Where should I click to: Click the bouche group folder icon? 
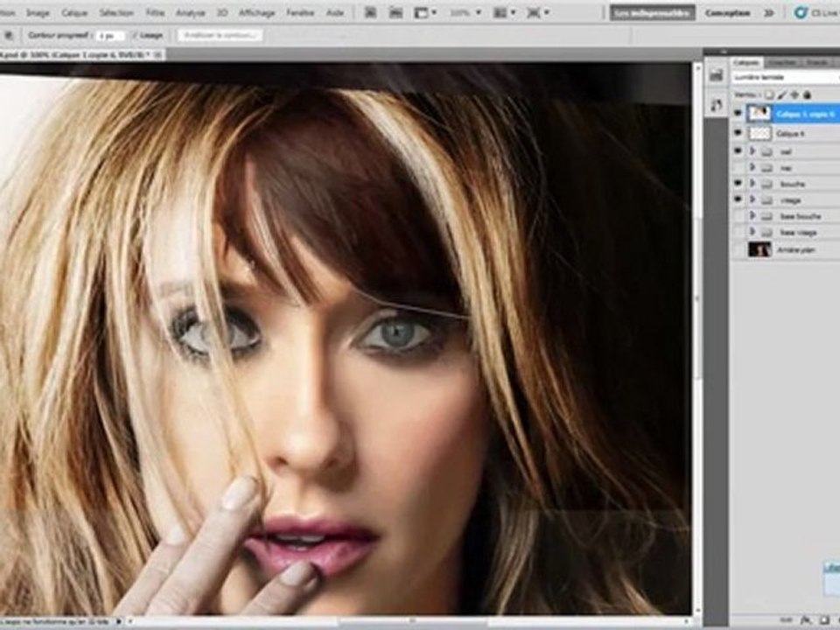[766, 184]
